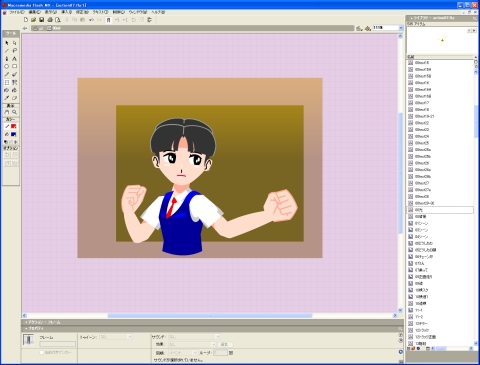Click the Print Preview toolbar icon

58,20
